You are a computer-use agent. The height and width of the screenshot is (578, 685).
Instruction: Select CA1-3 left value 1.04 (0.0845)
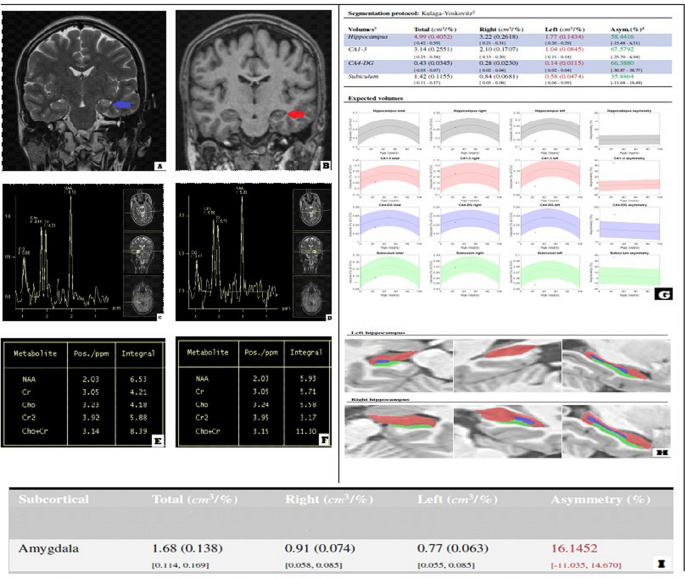564,50
